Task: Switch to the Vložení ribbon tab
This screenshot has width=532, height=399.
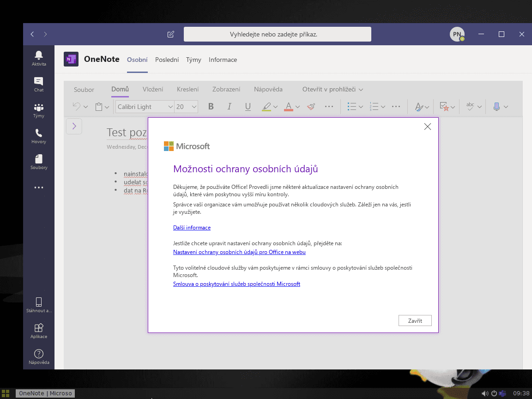Action: (x=153, y=89)
